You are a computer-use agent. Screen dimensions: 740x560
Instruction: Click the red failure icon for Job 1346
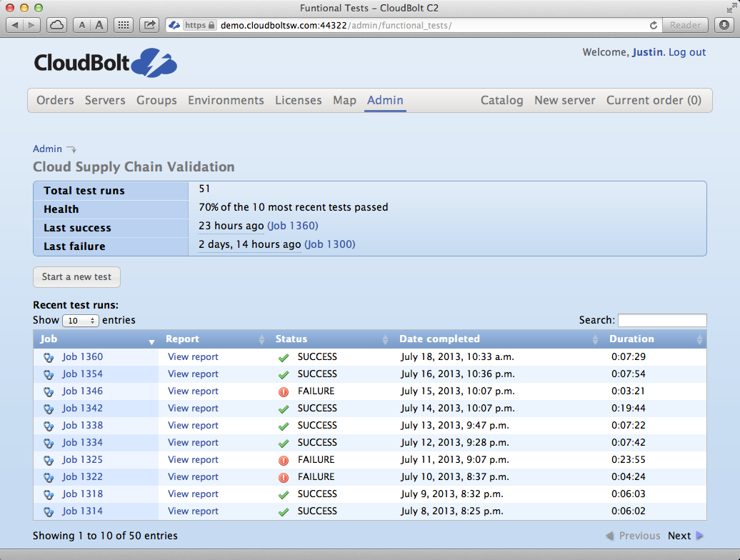click(284, 391)
